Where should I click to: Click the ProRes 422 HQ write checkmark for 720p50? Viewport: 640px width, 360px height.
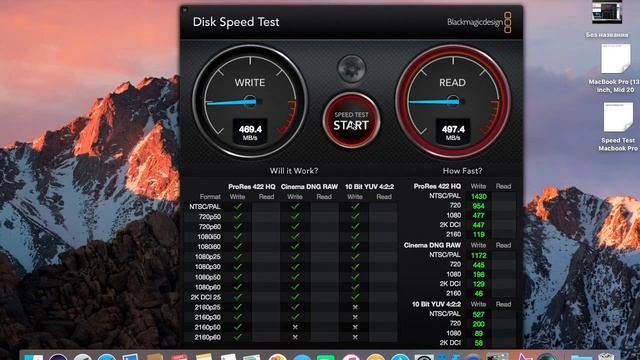(238, 216)
